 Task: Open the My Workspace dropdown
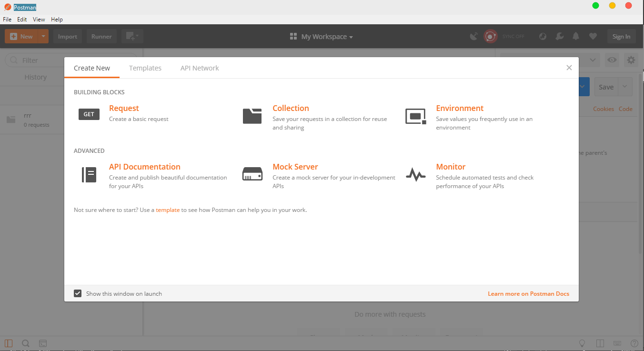pyautogui.click(x=322, y=37)
